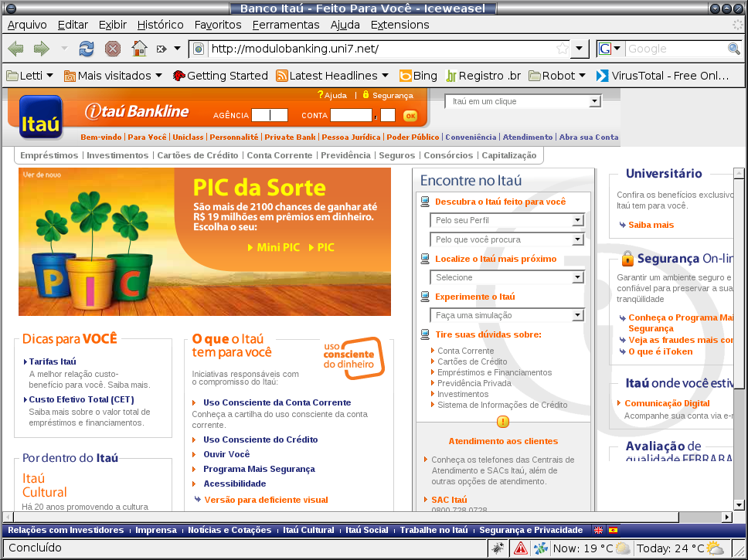The width and height of the screenshot is (748, 560).
Task: Switch site to Spanish via Spain flag
Action: 613,530
